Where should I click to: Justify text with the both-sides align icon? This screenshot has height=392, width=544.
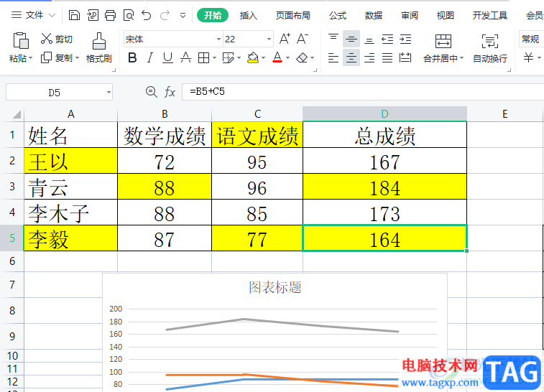click(x=387, y=57)
